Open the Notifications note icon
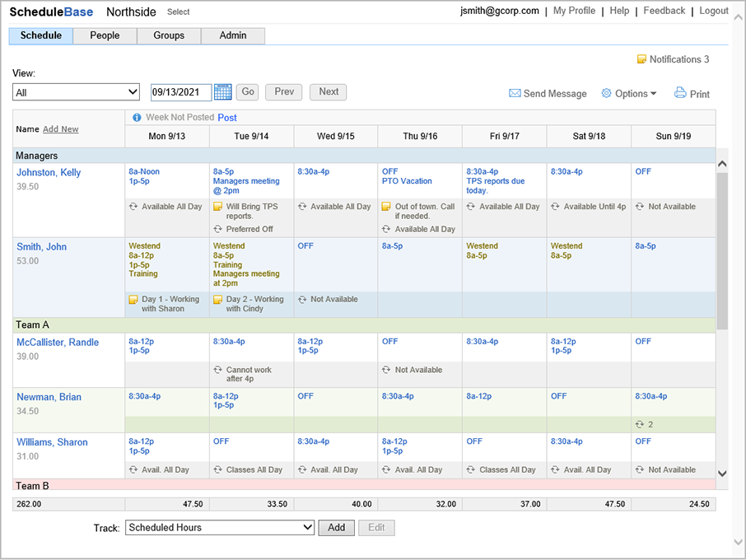746x560 pixels. (x=642, y=59)
